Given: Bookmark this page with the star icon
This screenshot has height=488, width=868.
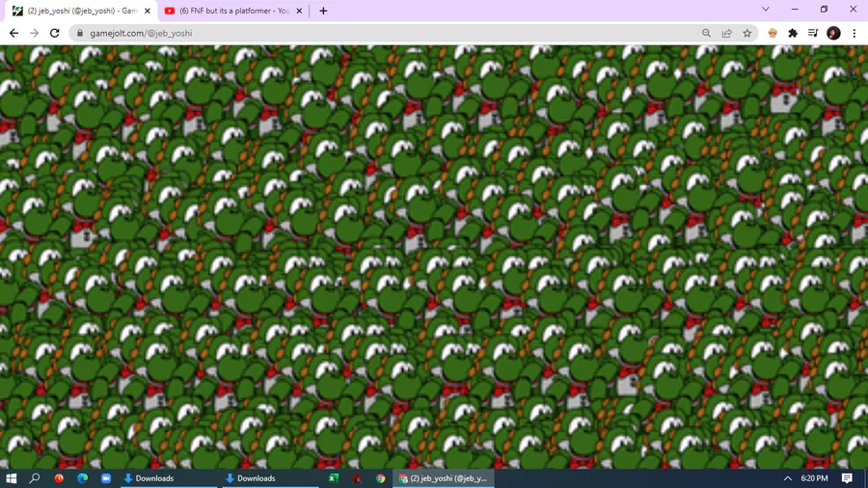Looking at the screenshot, I should point(747,33).
